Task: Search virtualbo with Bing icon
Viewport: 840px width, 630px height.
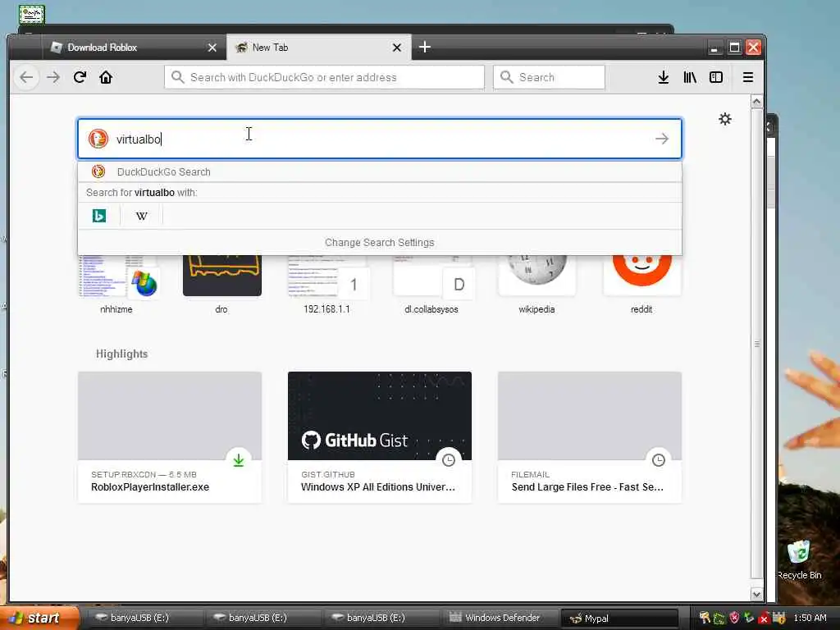Action: 99,216
